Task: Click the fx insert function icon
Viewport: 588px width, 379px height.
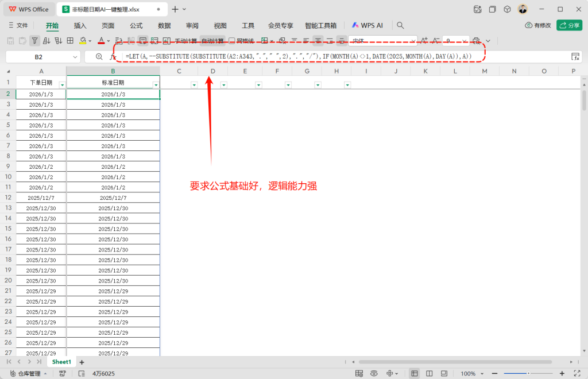Action: point(113,57)
